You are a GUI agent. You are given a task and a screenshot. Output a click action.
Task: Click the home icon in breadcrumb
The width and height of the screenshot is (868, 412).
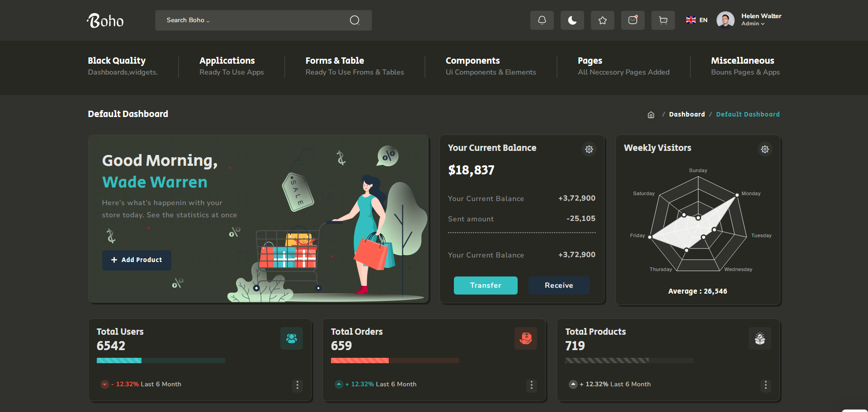651,115
